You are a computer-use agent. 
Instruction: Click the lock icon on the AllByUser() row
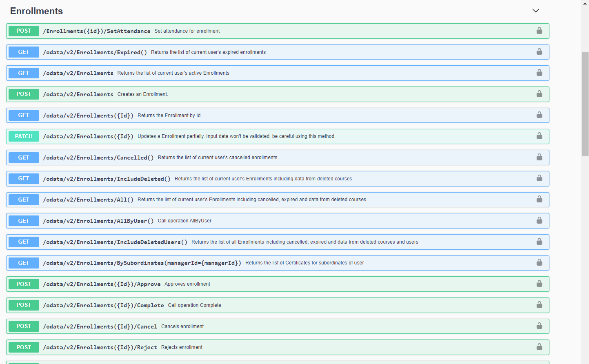(x=539, y=220)
